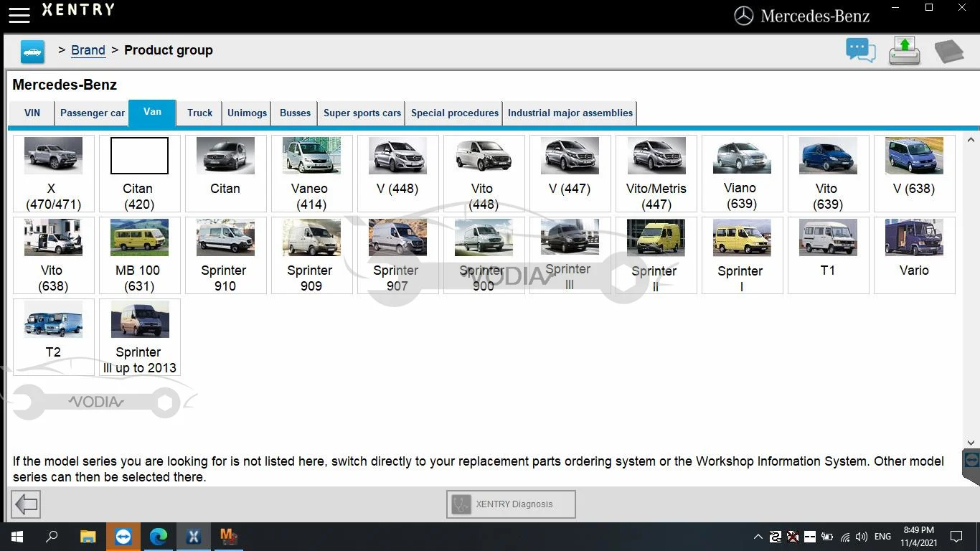980x551 pixels.
Task: Click the printer upload icon
Action: [904, 51]
